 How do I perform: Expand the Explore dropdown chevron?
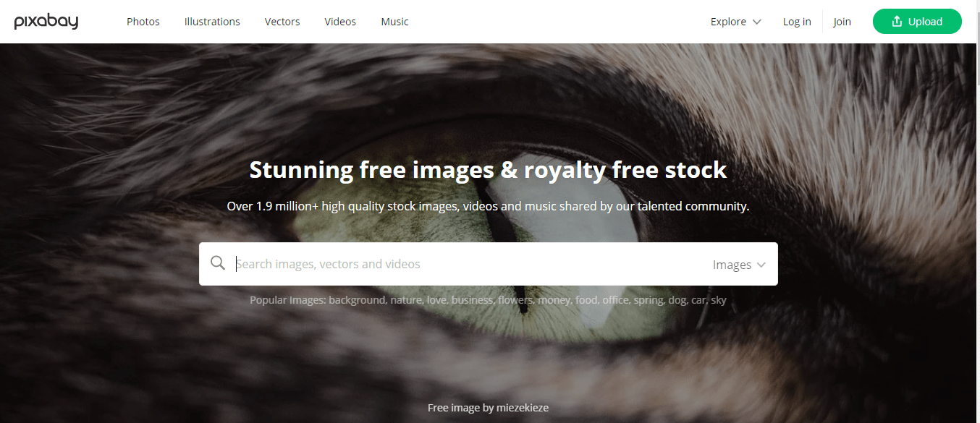(757, 22)
